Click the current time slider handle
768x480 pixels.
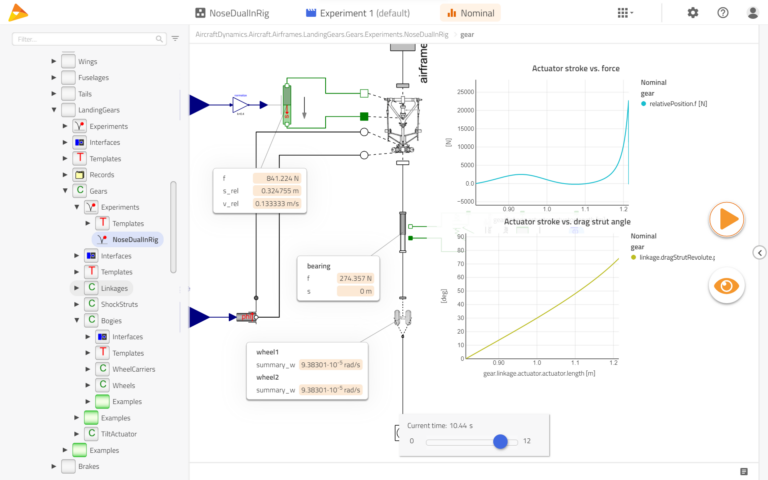pyautogui.click(x=500, y=441)
